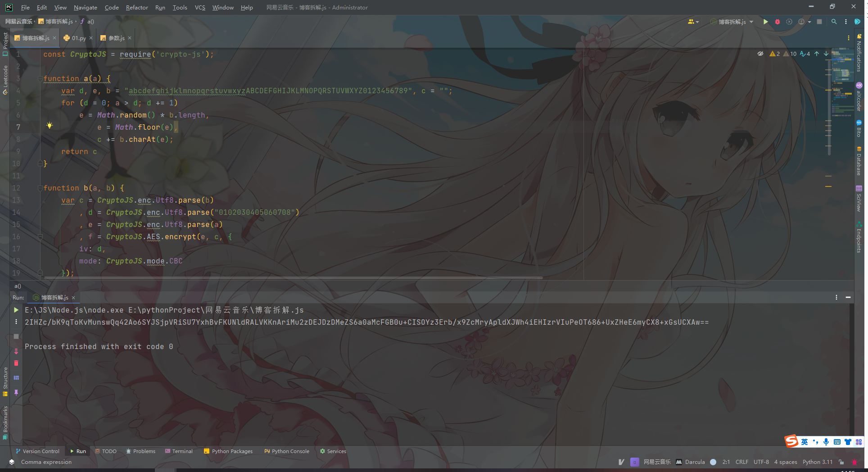Open file encoding UTF-8 selector
The image size is (868, 472).
pos(761,462)
